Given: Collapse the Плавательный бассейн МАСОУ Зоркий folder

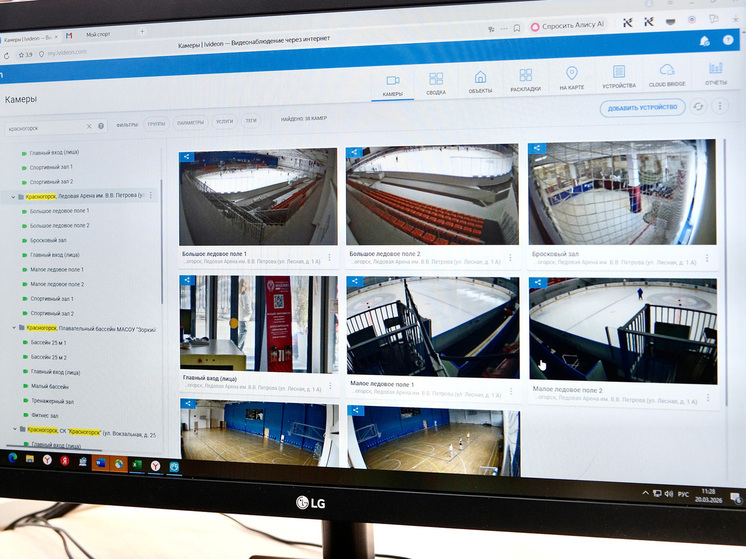Looking at the screenshot, I should pyautogui.click(x=13, y=328).
